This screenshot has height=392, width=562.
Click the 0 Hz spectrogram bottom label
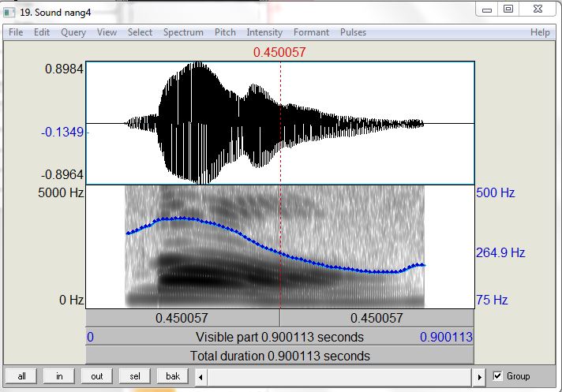[x=72, y=300]
